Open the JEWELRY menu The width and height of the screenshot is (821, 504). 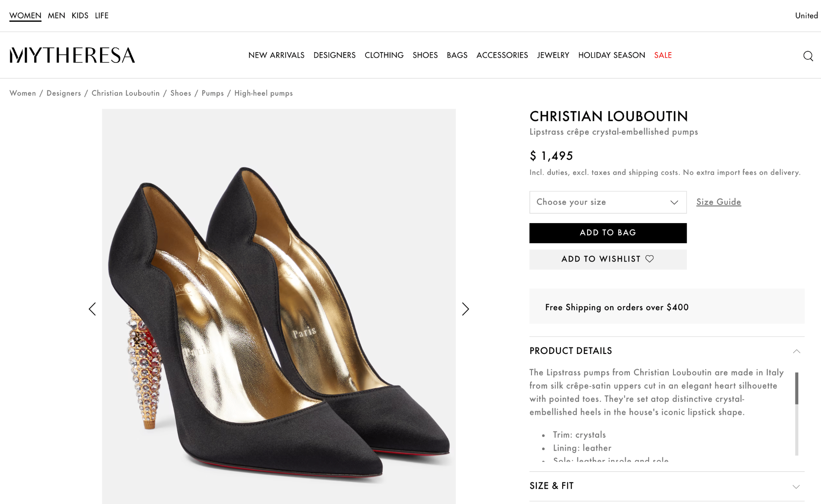[553, 55]
